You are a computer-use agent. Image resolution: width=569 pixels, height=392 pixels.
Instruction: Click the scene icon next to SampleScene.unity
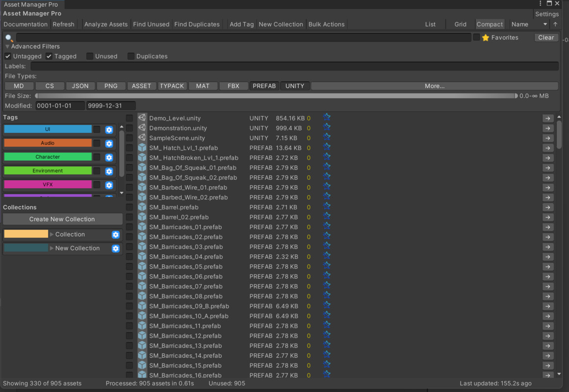pyautogui.click(x=142, y=138)
